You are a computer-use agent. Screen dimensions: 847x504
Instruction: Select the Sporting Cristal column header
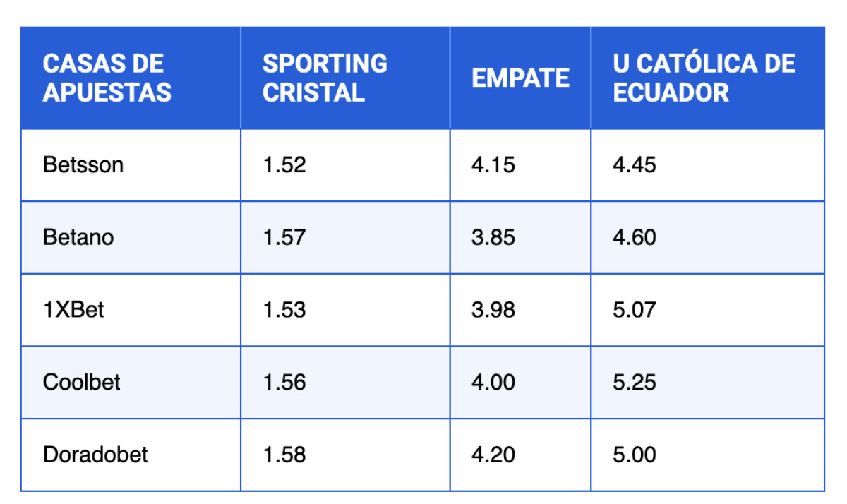(x=325, y=78)
